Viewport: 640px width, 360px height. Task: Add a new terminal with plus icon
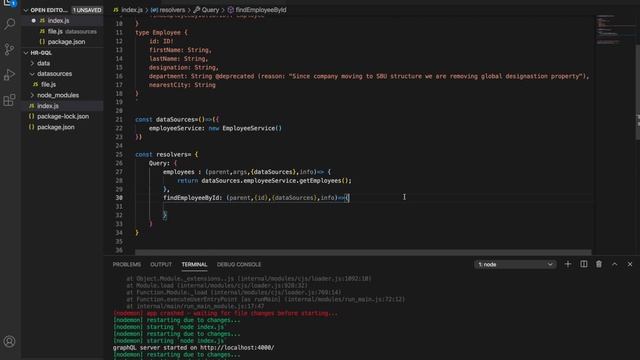[x=568, y=264]
